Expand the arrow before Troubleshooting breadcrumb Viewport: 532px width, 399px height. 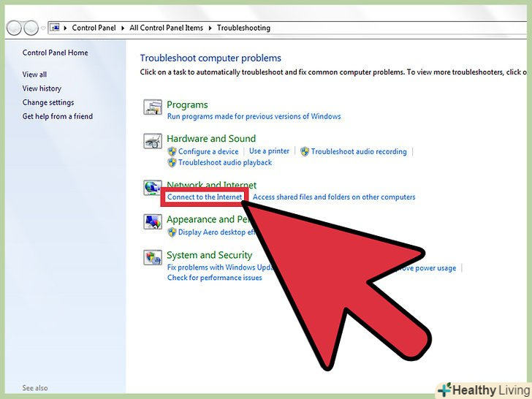click(210, 28)
